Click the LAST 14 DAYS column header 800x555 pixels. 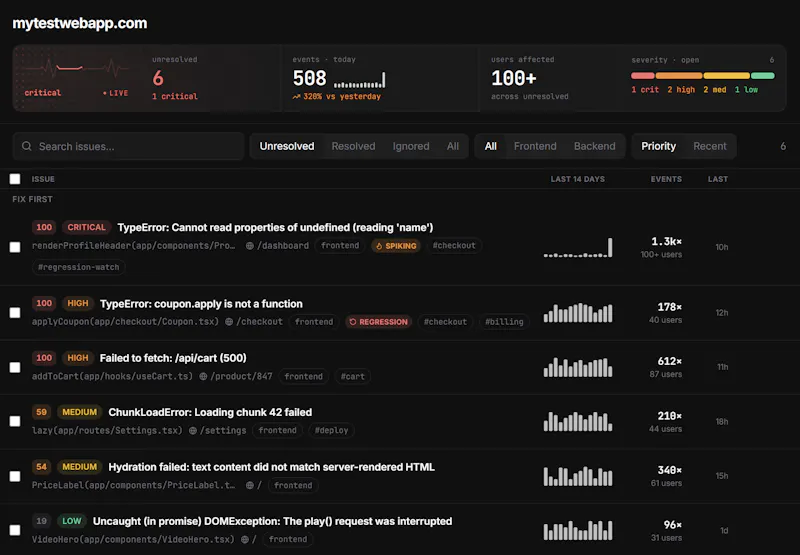click(578, 179)
